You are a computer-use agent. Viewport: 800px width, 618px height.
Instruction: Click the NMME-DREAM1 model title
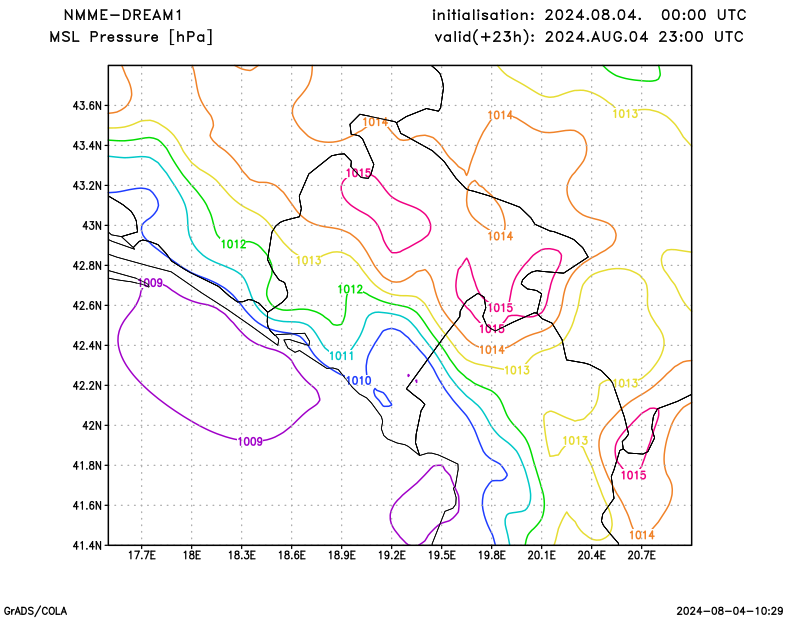point(123,15)
